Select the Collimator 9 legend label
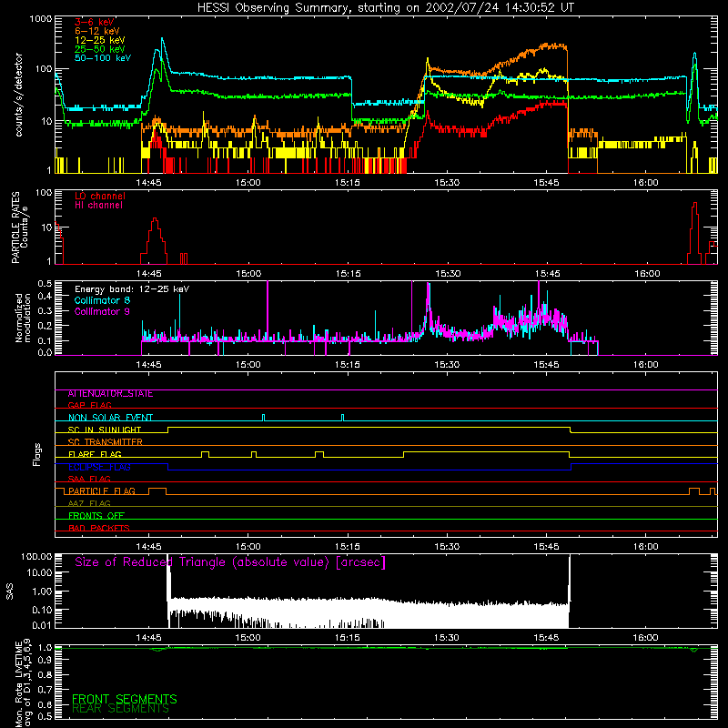728x728 pixels. point(102,311)
